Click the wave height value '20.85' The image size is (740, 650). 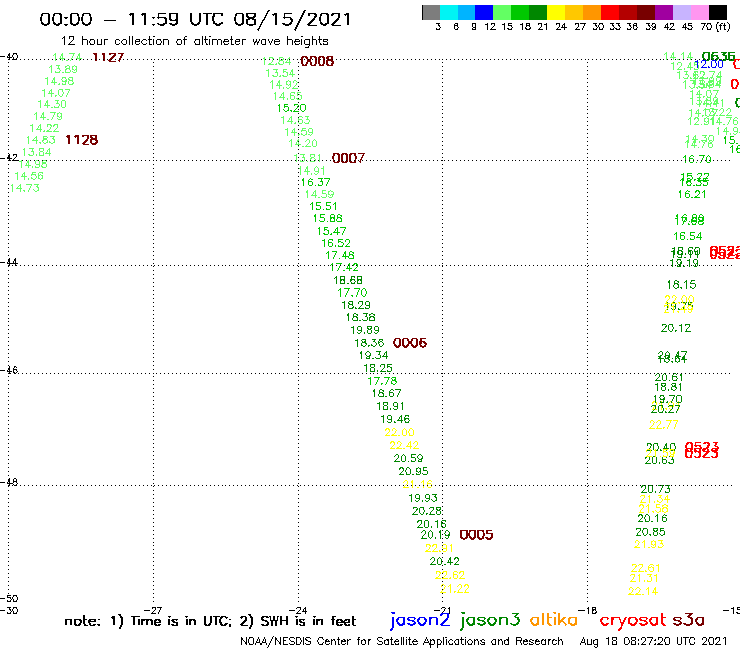(650, 532)
